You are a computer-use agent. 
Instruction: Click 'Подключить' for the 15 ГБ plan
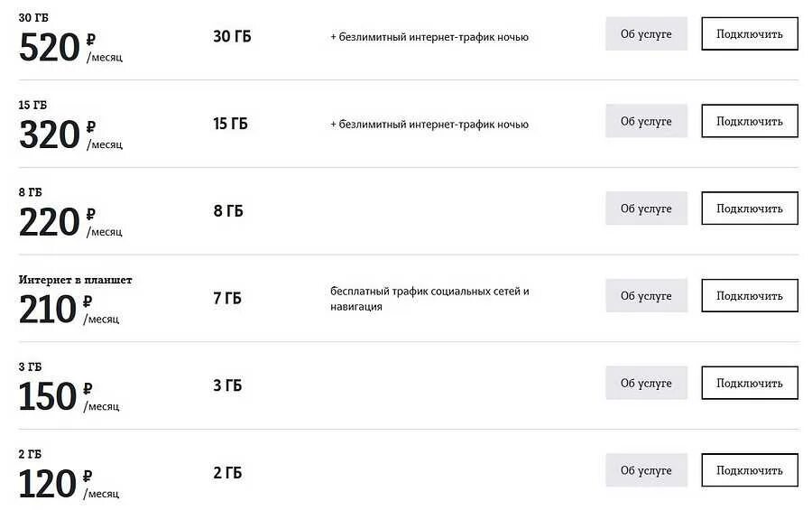(x=750, y=121)
